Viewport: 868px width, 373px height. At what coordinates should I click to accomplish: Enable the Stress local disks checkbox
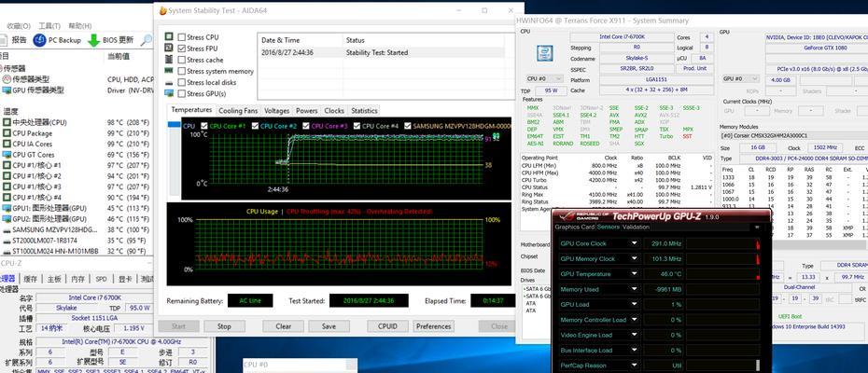coord(182,82)
